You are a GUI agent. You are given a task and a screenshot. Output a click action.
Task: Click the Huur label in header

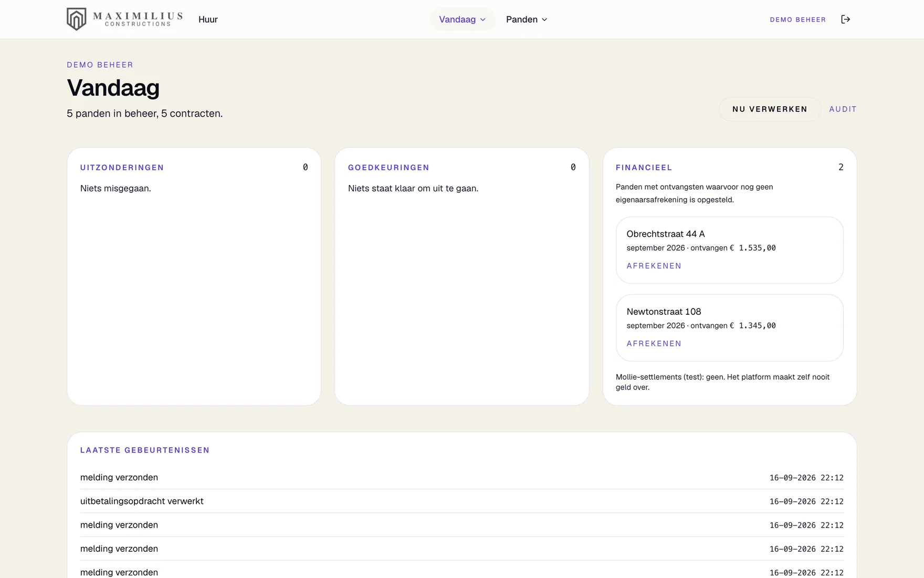coord(208,19)
